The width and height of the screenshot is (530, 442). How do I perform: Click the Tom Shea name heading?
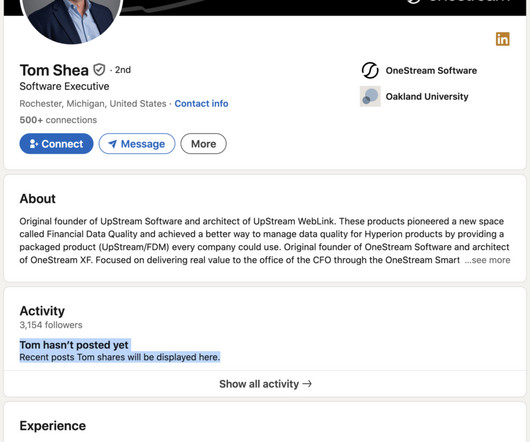pos(54,70)
